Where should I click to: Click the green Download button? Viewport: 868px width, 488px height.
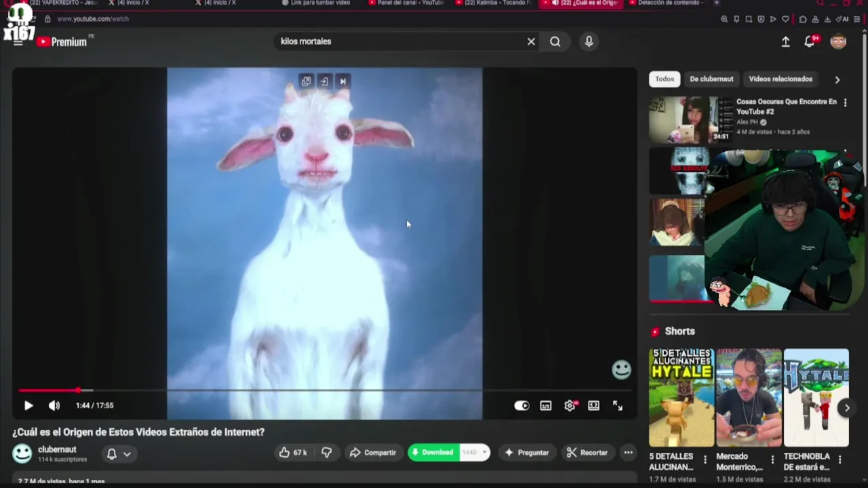pyautogui.click(x=433, y=453)
